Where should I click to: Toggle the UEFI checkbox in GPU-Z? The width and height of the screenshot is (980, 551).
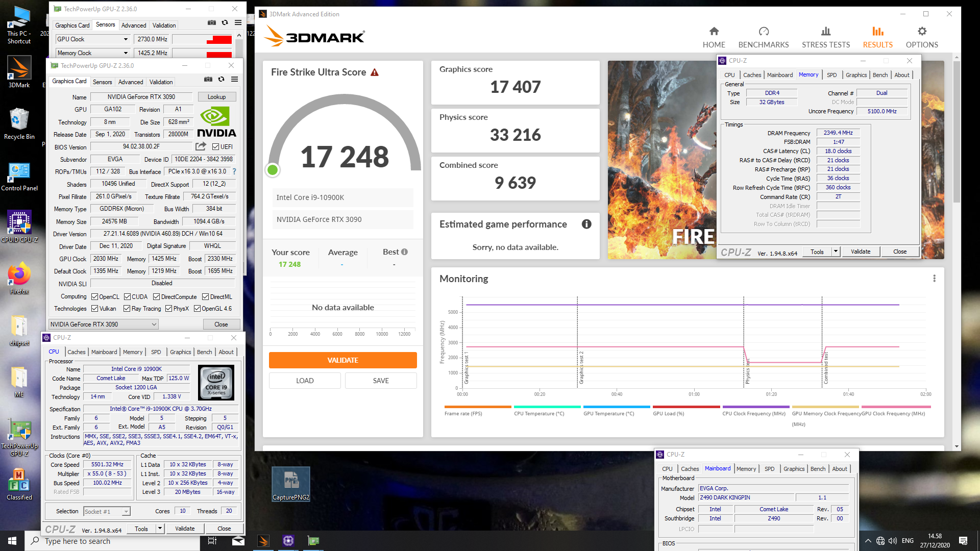(x=216, y=147)
